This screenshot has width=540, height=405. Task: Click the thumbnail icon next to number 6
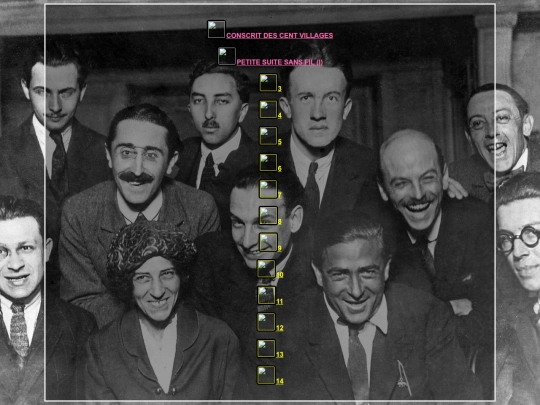click(268, 162)
